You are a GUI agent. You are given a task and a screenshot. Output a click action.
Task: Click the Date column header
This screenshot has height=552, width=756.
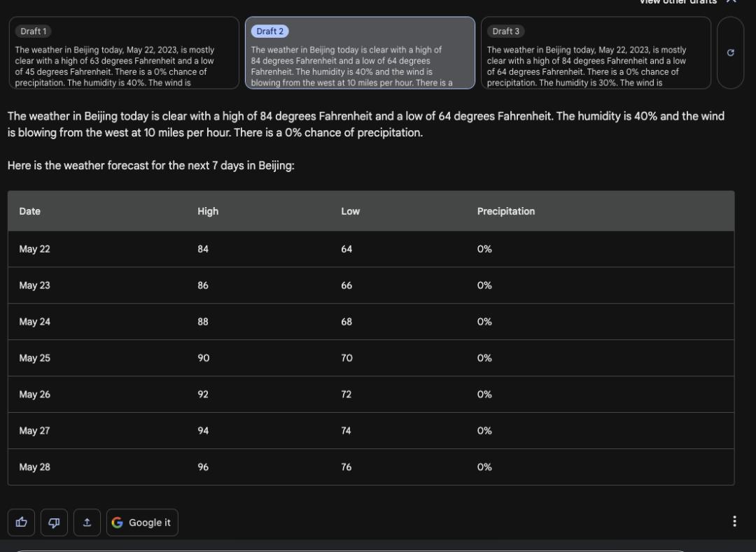point(30,211)
